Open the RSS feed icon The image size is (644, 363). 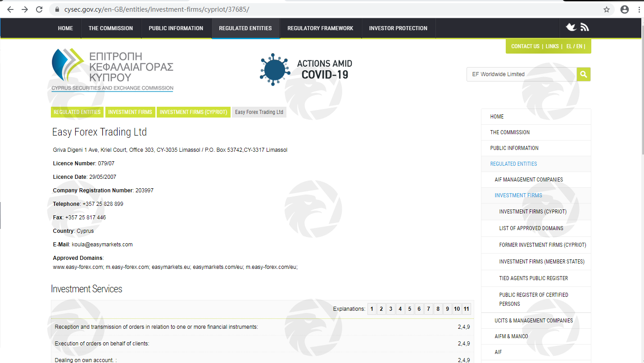pyautogui.click(x=585, y=27)
